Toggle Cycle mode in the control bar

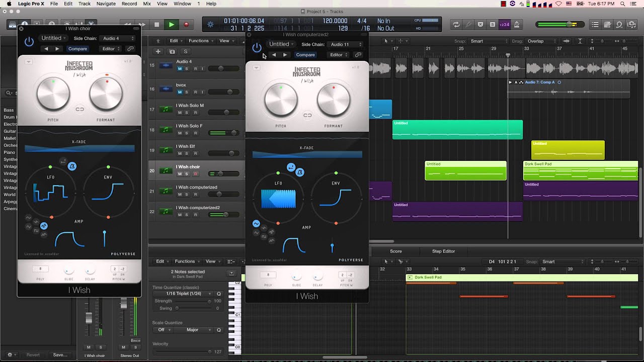(456, 24)
